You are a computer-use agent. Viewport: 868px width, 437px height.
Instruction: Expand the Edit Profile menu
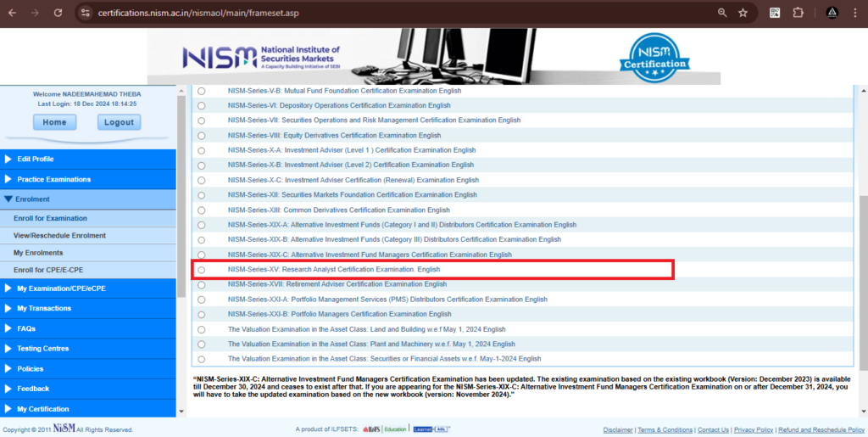tap(88, 159)
